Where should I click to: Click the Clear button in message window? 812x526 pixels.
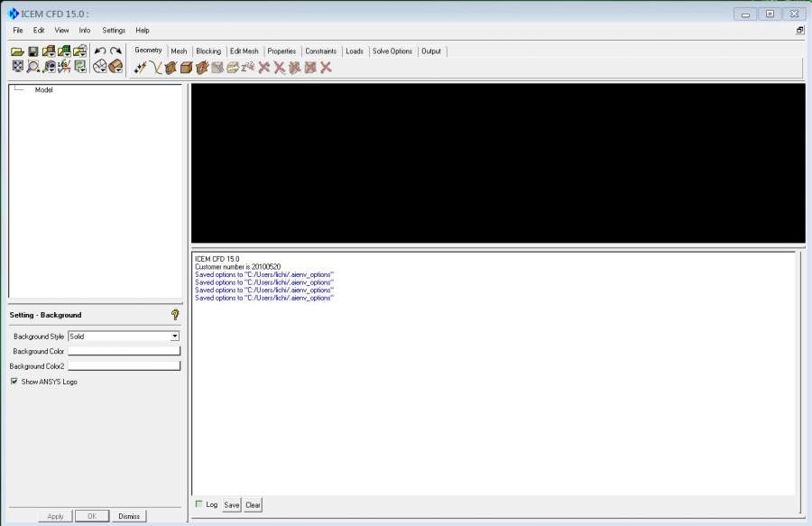[253, 504]
